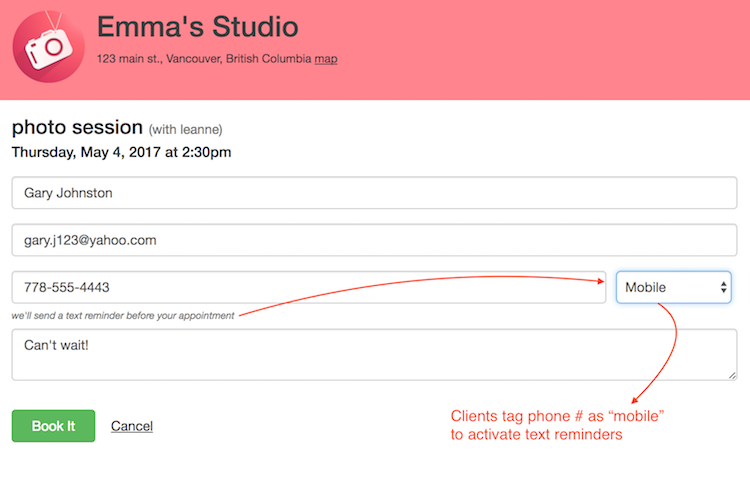Click the red "Clients tag phone #" annotation
The height and width of the screenshot is (478, 750).
557,416
